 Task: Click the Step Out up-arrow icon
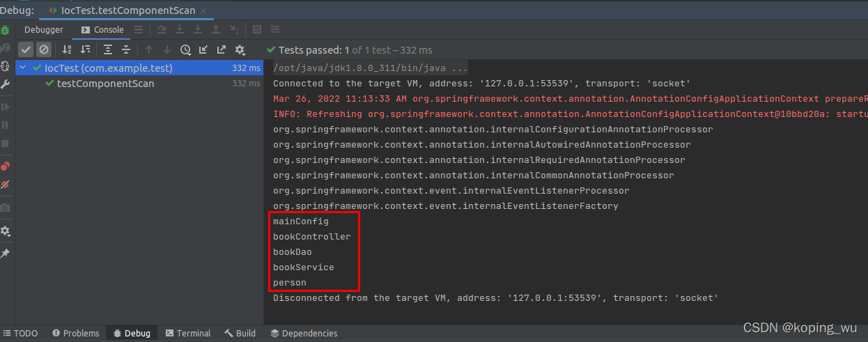[x=216, y=30]
